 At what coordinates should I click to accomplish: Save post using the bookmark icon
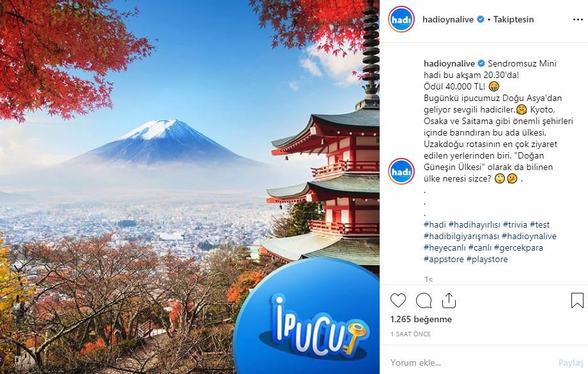[x=578, y=300]
